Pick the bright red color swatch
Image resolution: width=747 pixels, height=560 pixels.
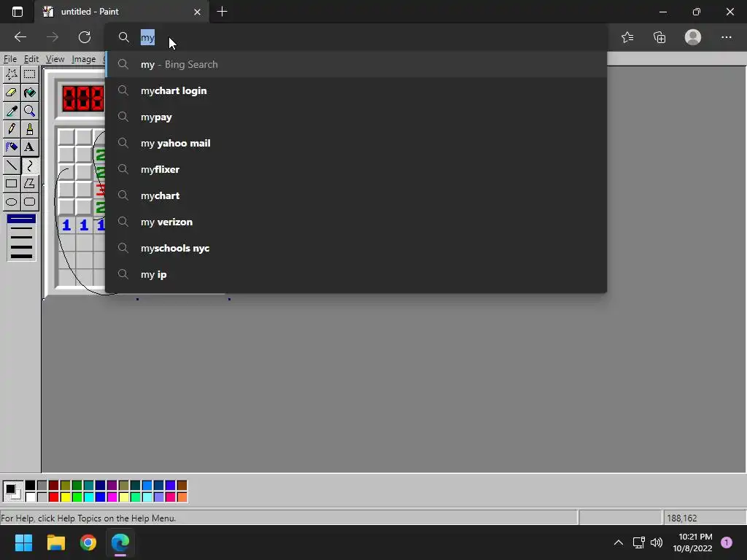tap(53, 497)
